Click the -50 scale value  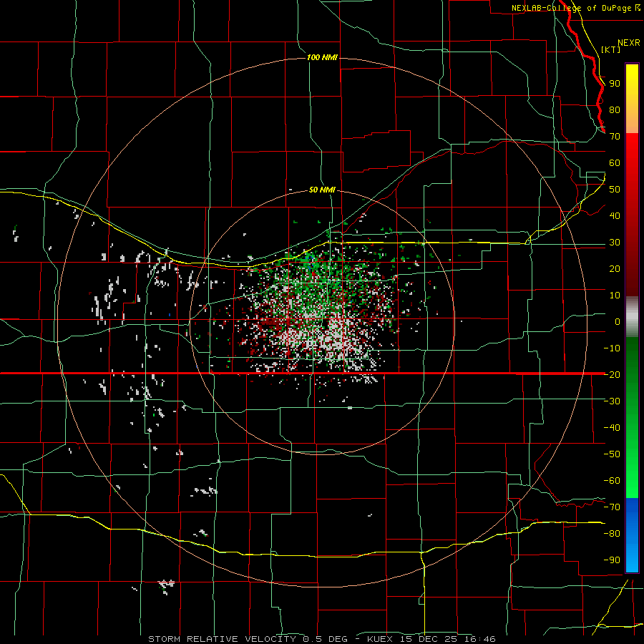(x=612, y=454)
